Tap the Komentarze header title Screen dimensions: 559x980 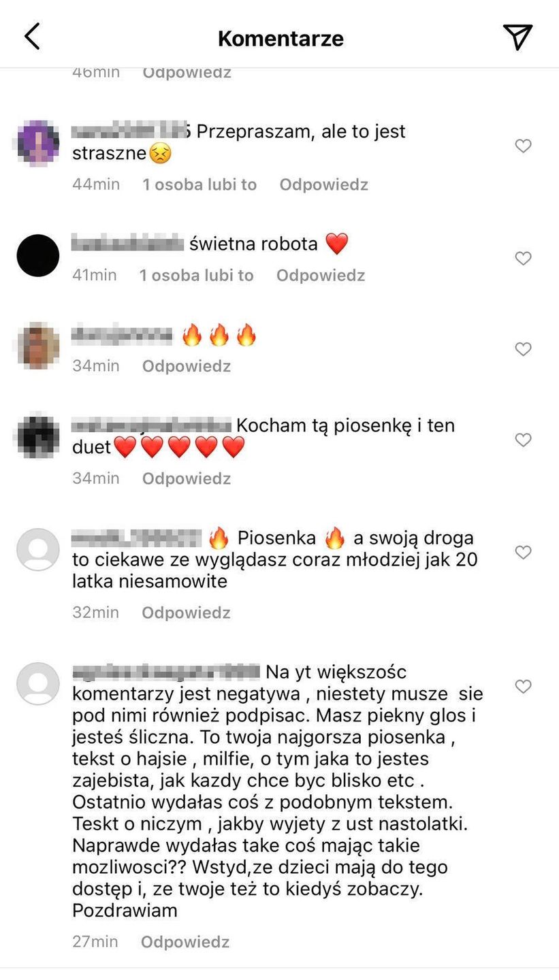pos(281,38)
